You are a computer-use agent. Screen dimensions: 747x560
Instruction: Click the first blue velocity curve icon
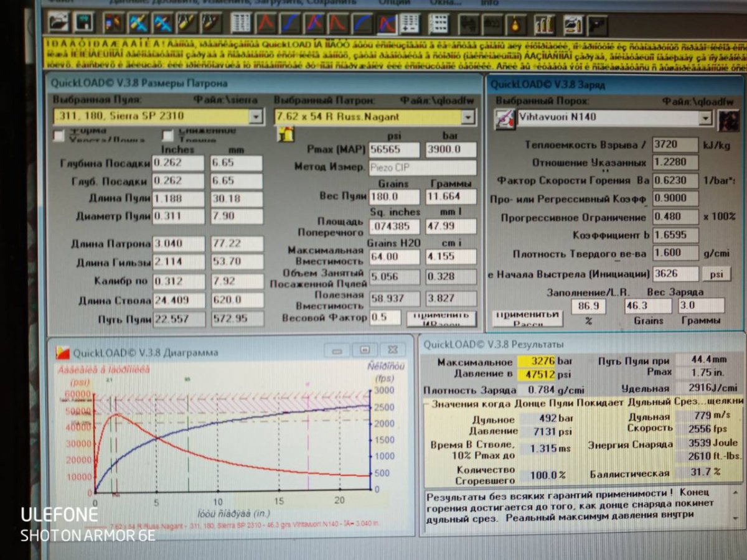point(290,24)
